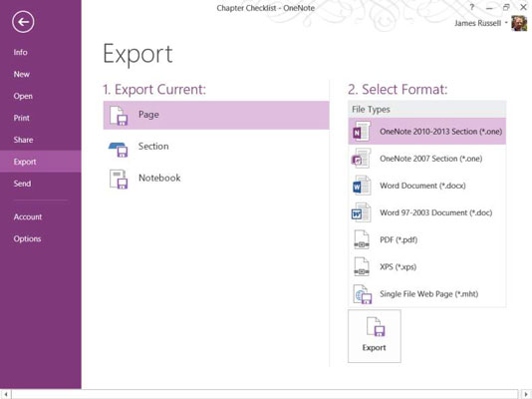Open the Account menu item
The height and width of the screenshot is (399, 532).
click(x=28, y=217)
